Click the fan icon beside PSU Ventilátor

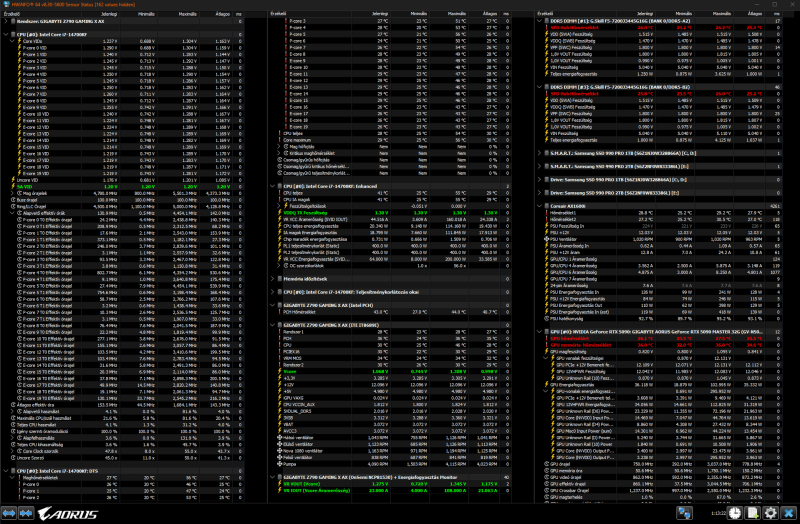coord(546,239)
